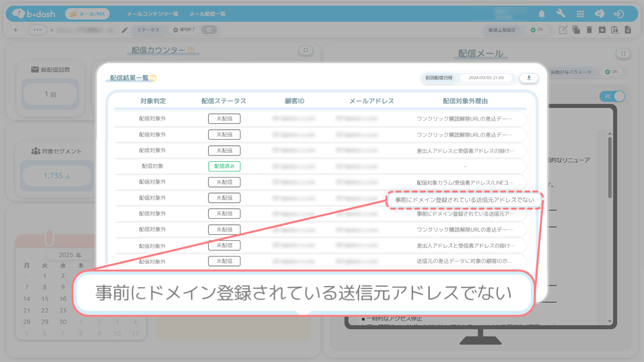The image size is (644, 362).
Task: Click the duplicate copy icon
Action: (x=577, y=30)
